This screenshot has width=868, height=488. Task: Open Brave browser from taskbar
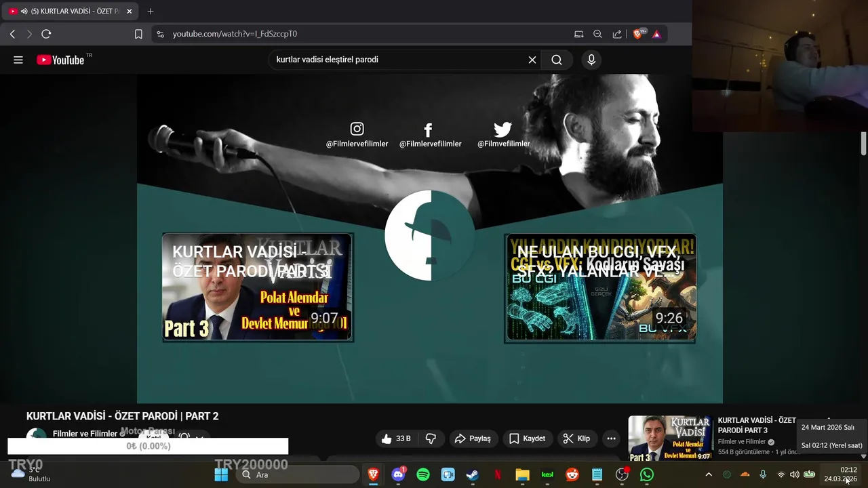(x=373, y=474)
